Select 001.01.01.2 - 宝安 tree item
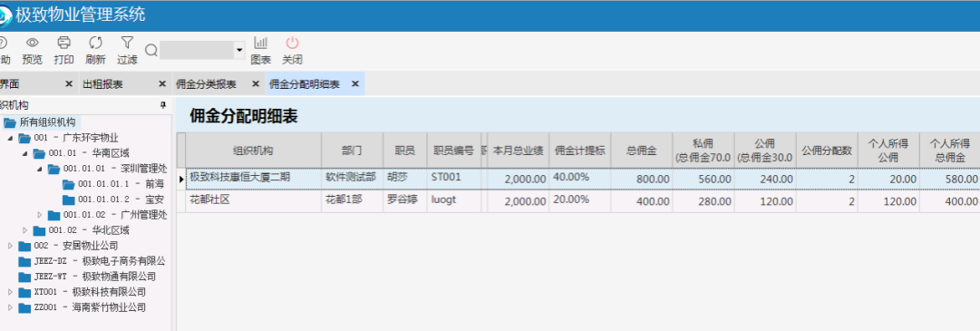This screenshot has width=980, height=331. tap(121, 200)
